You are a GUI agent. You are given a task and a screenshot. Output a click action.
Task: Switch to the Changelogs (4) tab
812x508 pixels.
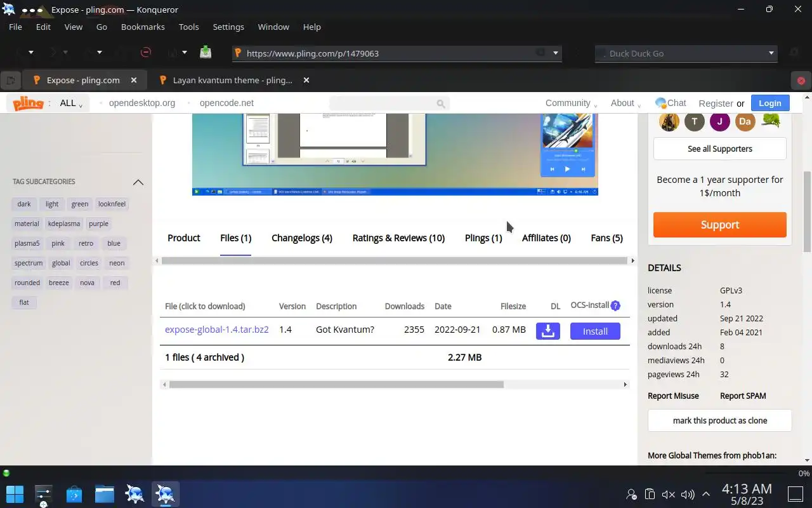click(x=302, y=237)
